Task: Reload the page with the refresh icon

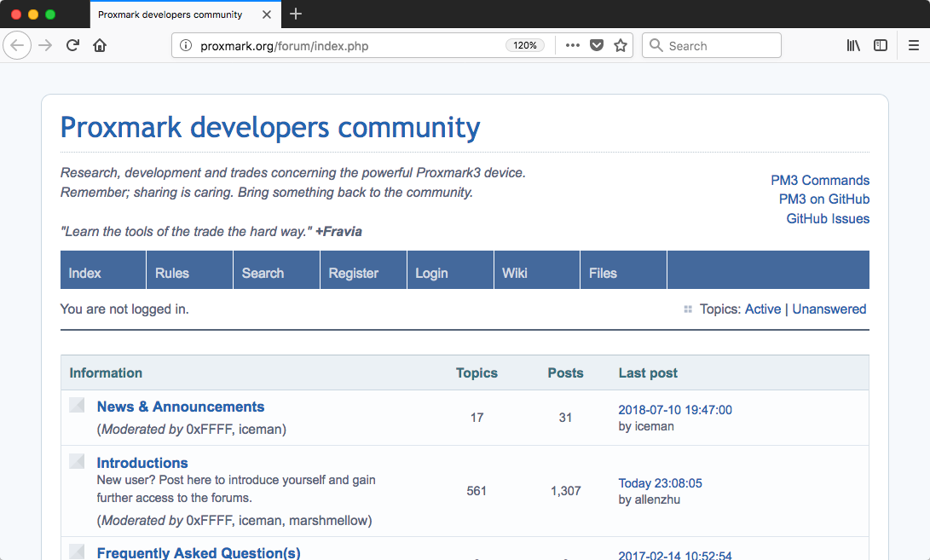Action: click(73, 46)
